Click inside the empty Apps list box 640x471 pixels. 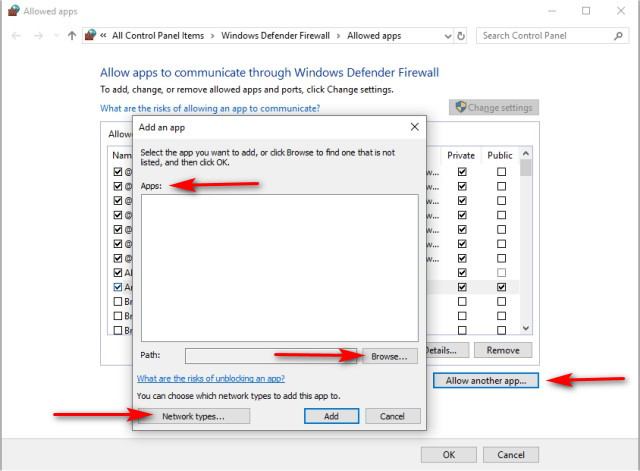[x=280, y=268]
